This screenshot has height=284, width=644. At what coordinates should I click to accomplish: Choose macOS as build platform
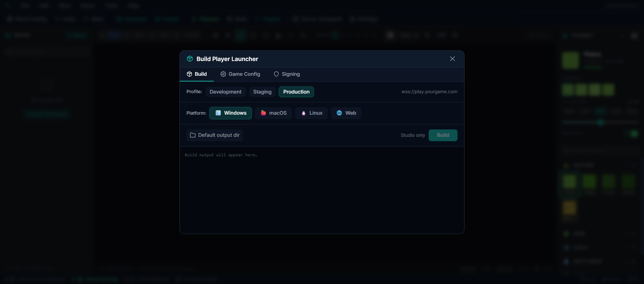(273, 113)
